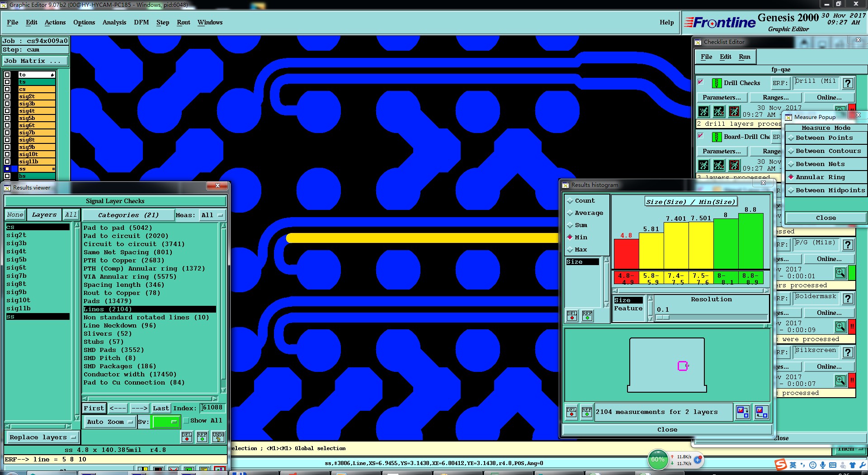868x475 pixels.
Task: Click the Index input field
Action: pyautogui.click(x=212, y=408)
